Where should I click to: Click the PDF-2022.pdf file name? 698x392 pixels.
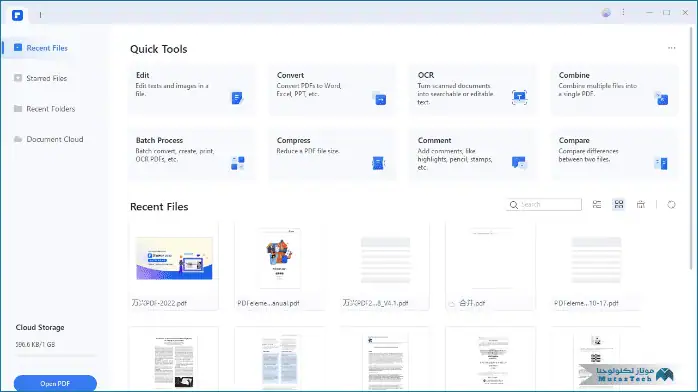click(159, 303)
